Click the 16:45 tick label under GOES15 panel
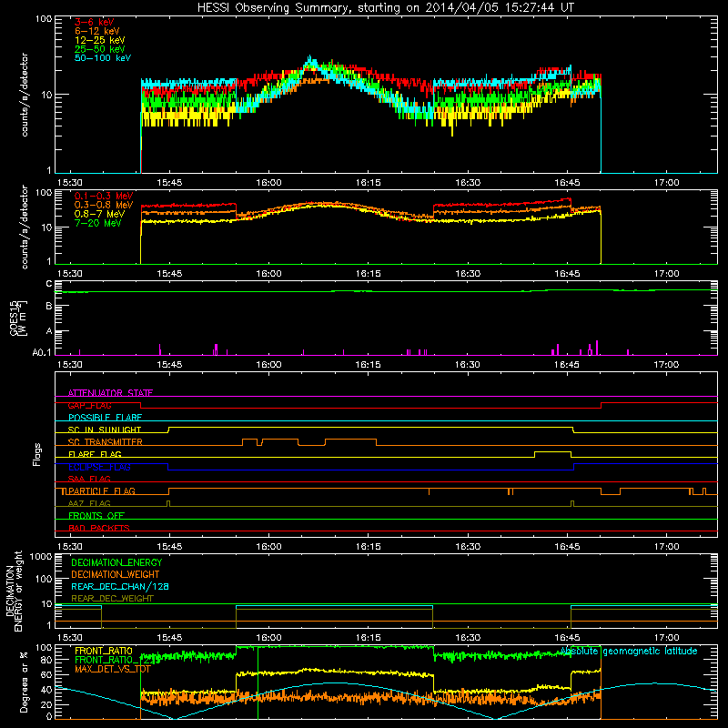The width and height of the screenshot is (728, 728). click(566, 365)
